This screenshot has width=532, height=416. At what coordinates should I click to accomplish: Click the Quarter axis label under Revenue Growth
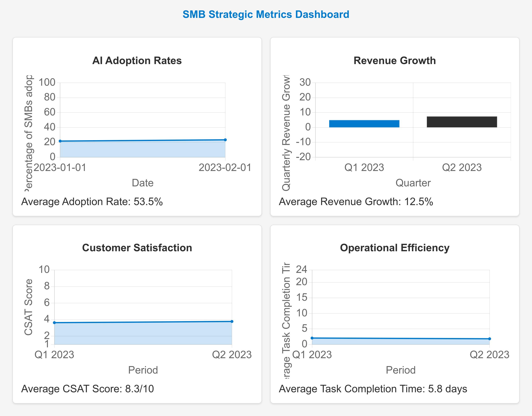click(413, 183)
